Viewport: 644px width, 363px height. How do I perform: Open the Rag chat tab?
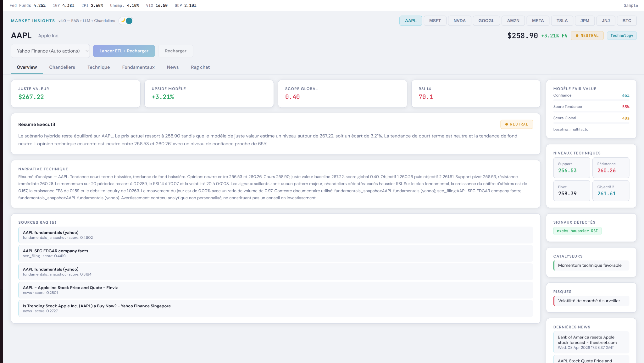(x=200, y=67)
